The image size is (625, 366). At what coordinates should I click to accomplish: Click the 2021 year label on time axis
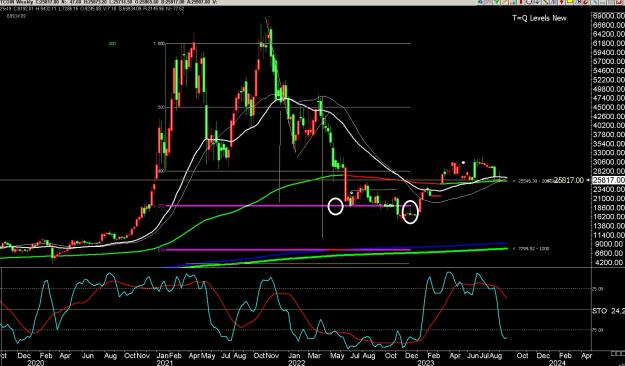coord(164,362)
